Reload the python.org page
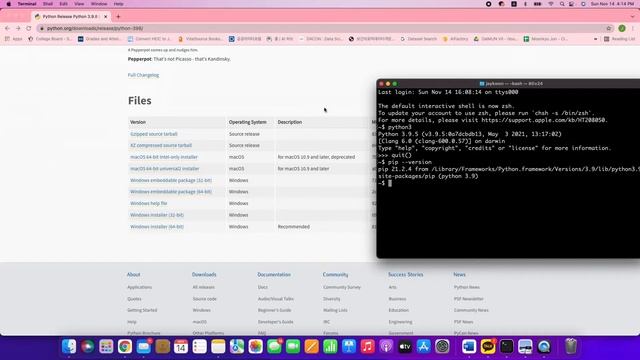The image size is (640, 360). point(29,28)
